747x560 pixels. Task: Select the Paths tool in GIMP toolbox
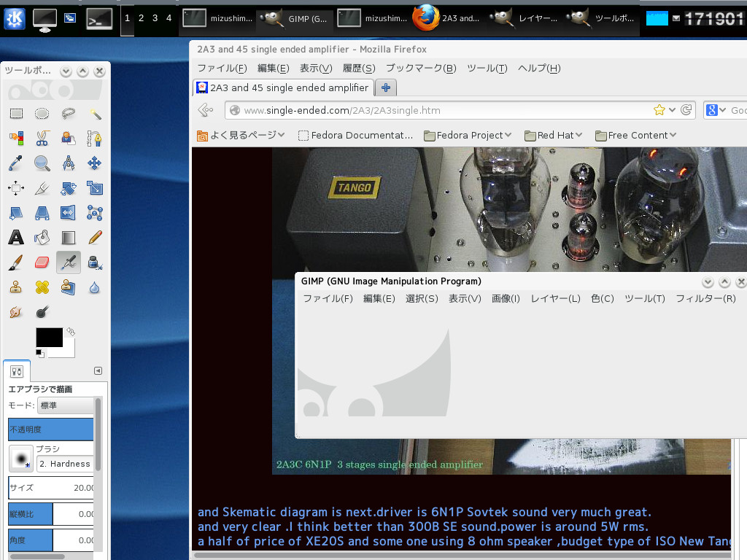coord(95,139)
